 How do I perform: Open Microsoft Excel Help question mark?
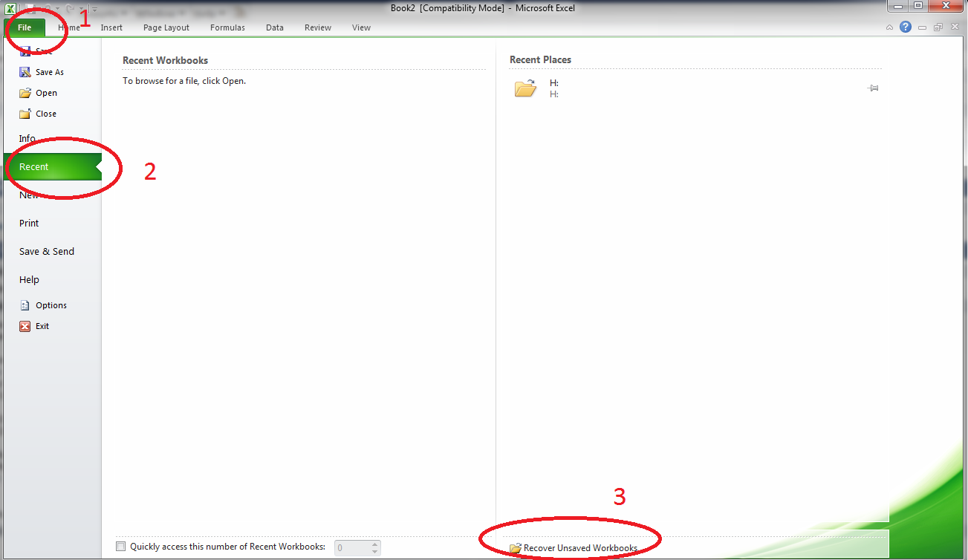(906, 27)
